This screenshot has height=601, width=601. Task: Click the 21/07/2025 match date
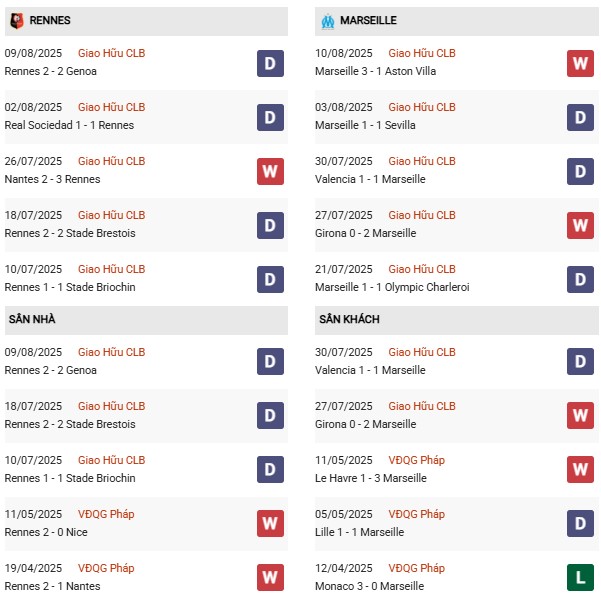[343, 269]
